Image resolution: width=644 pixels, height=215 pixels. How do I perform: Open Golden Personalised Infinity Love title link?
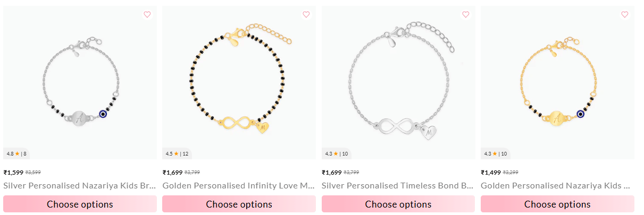point(239,186)
